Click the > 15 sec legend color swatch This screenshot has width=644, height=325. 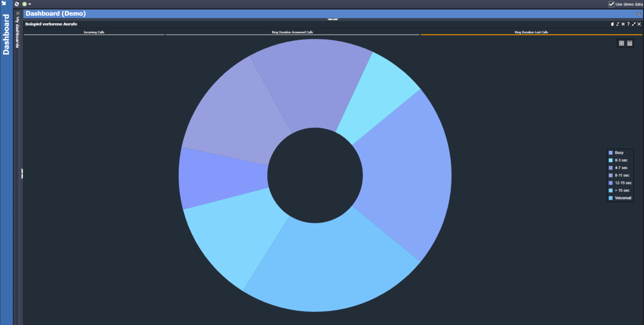pos(611,190)
